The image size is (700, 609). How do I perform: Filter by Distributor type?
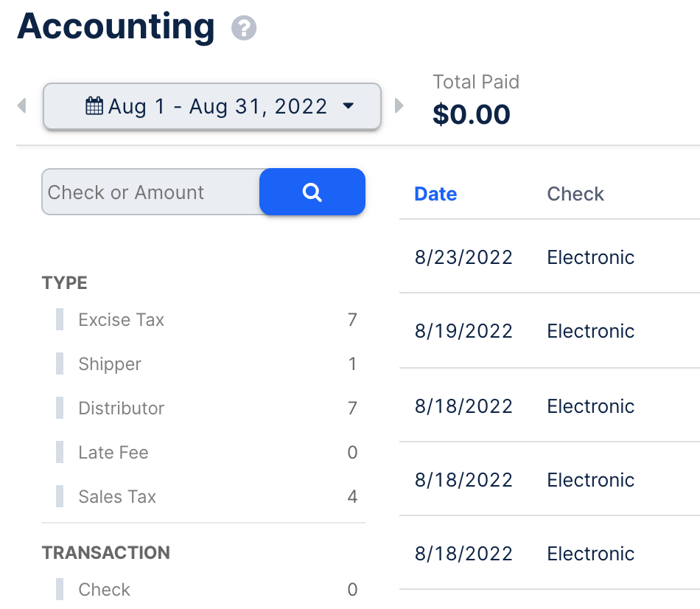(x=122, y=408)
